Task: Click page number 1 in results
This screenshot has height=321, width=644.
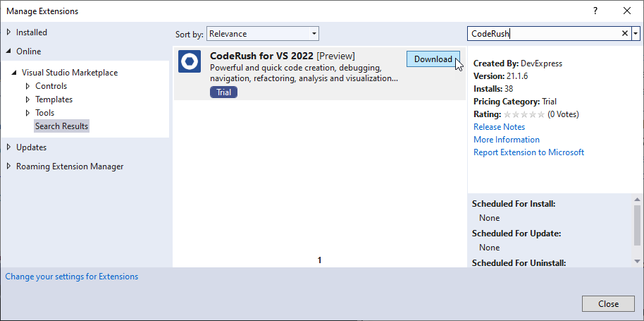Action: 320,260
